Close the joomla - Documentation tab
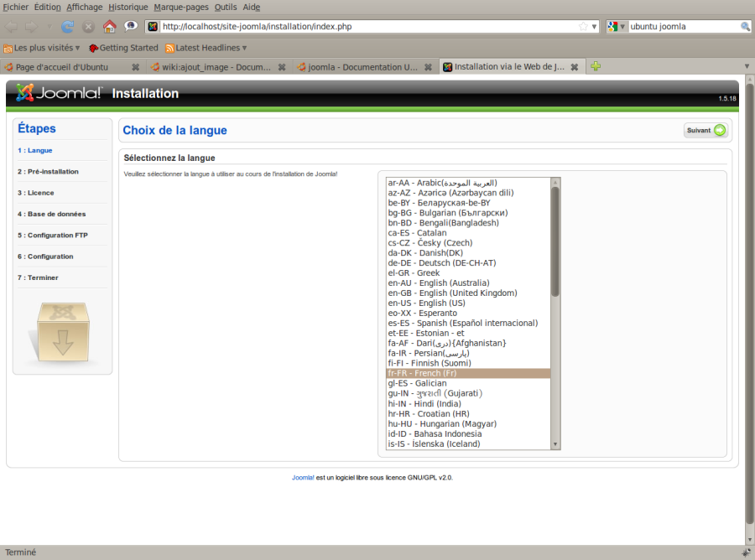Image resolution: width=755 pixels, height=560 pixels. click(428, 67)
